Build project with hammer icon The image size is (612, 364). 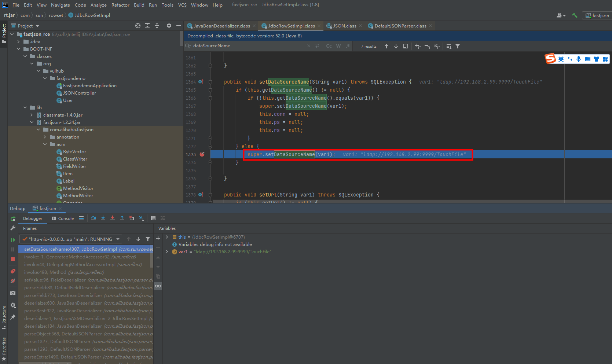(x=575, y=15)
